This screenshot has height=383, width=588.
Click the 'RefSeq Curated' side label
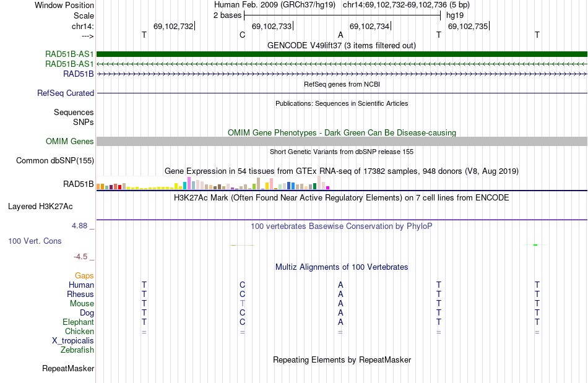point(66,93)
